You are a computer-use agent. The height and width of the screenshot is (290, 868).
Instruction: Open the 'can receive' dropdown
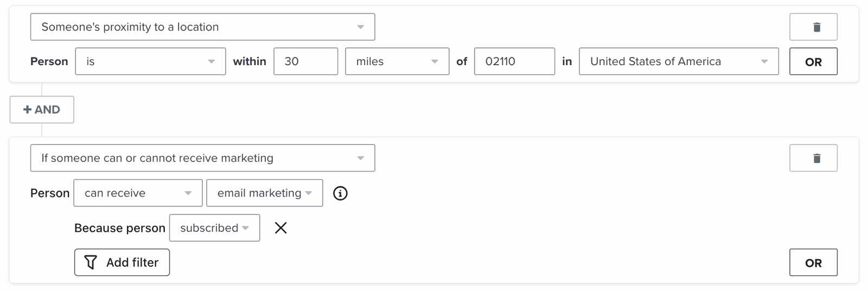pos(138,193)
